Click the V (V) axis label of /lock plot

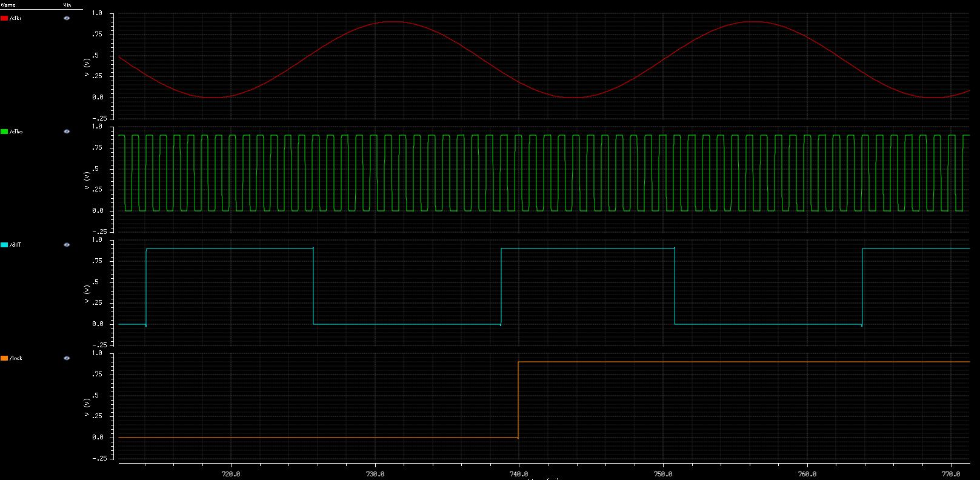click(87, 407)
